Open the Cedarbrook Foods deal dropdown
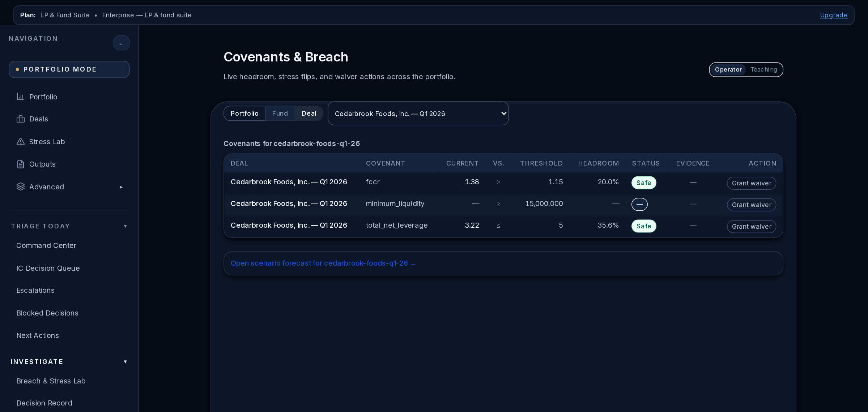Image resolution: width=868 pixels, height=412 pixels. 418,113
